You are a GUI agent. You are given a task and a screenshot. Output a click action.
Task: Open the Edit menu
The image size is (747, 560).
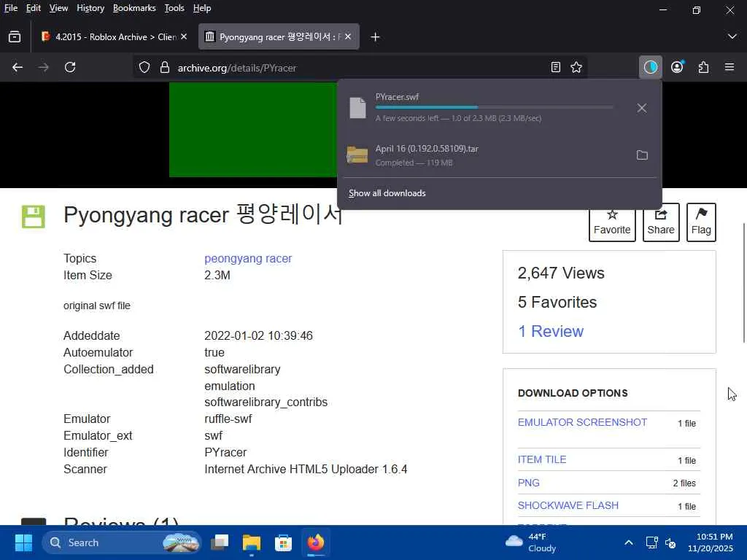pos(34,8)
